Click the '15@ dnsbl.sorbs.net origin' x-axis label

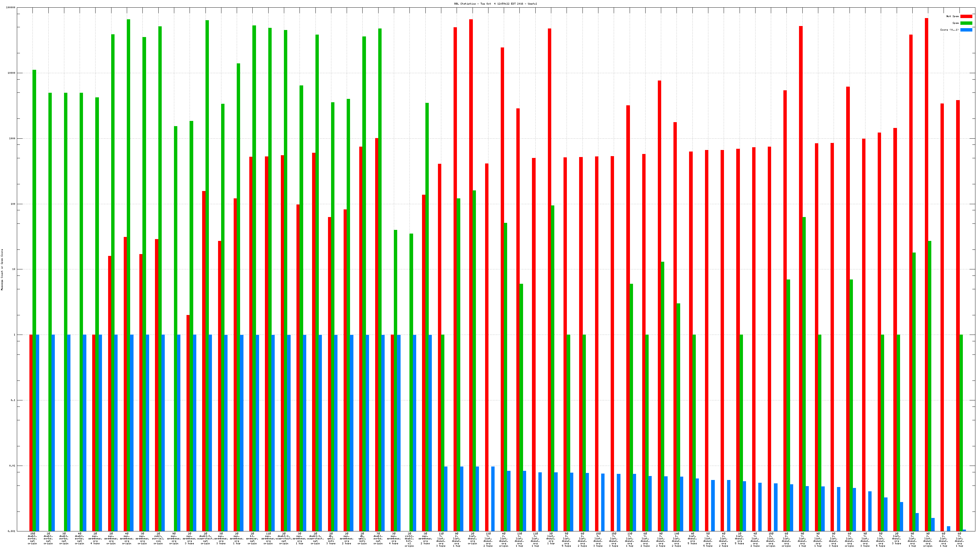click(x=32, y=538)
